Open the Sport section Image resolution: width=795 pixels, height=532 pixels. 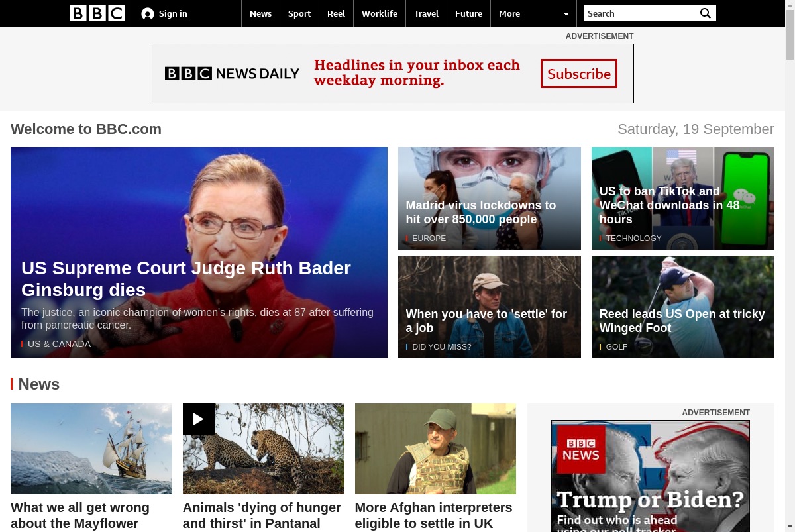(x=299, y=13)
